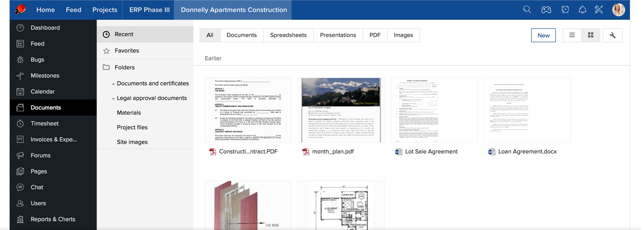Open the door diagram image thumbnail

click(248, 205)
